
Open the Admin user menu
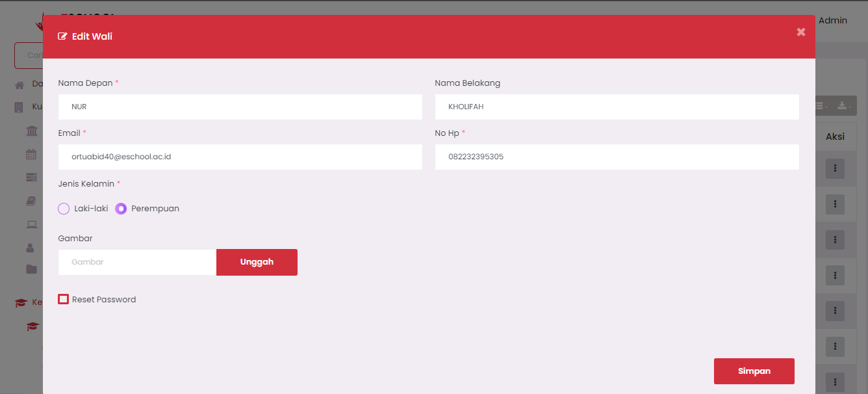click(832, 21)
